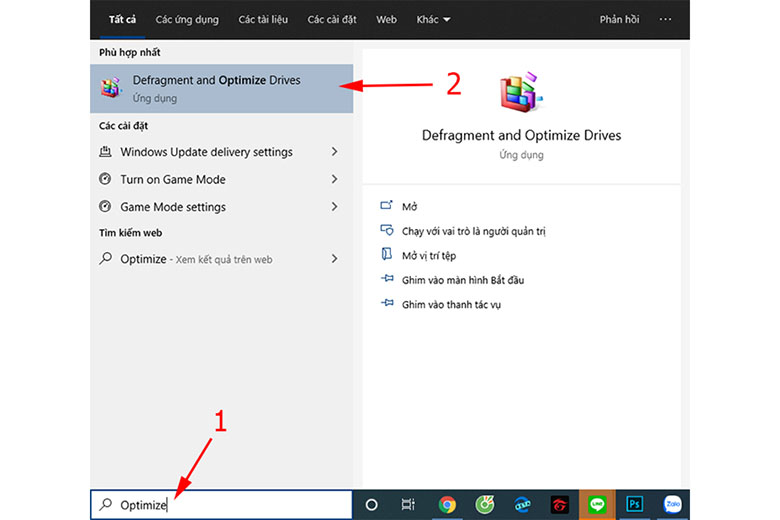
Task: Click the Task View taskbar button
Action: point(408,505)
